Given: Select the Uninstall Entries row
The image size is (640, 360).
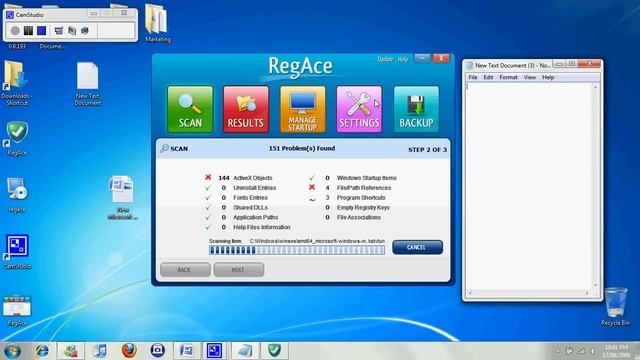Looking at the screenshot, I should 240,188.
